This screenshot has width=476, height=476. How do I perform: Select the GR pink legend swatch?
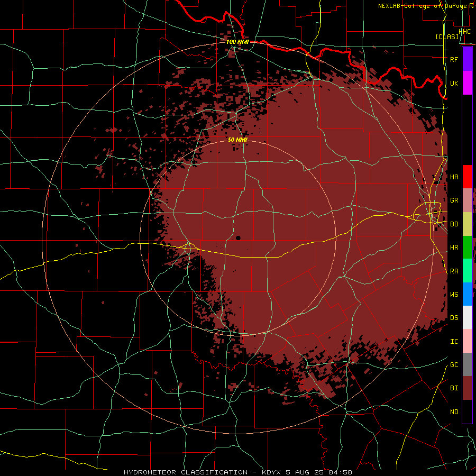tap(467, 200)
